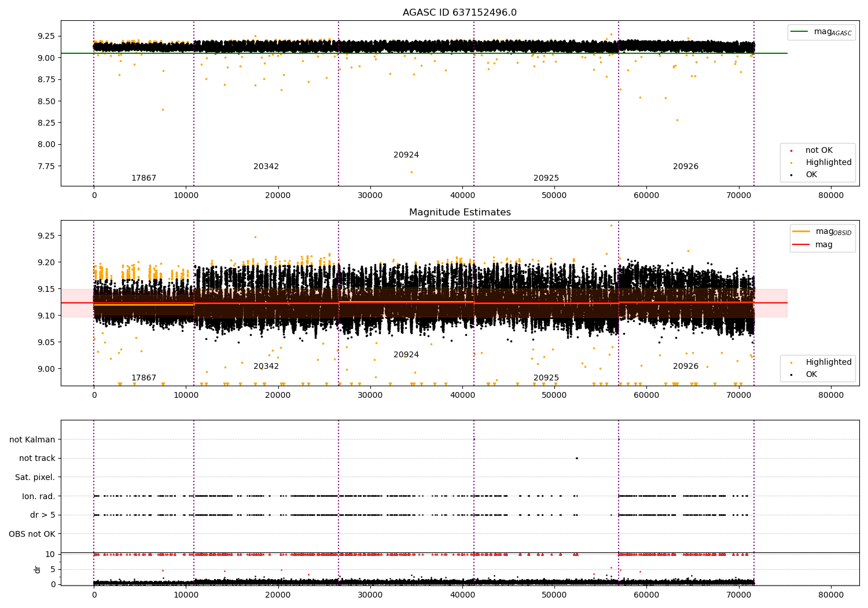Click the 'OBS not OK' axis label

coord(32,534)
